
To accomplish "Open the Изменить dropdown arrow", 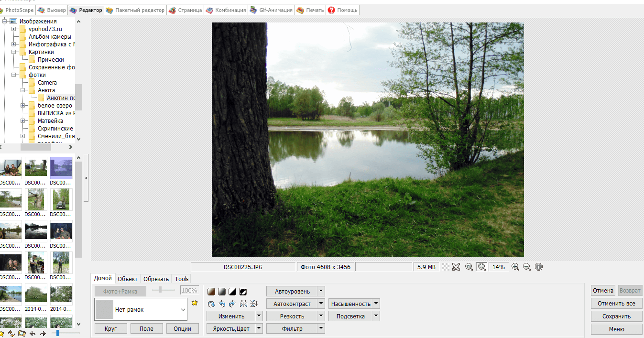I will [259, 316].
